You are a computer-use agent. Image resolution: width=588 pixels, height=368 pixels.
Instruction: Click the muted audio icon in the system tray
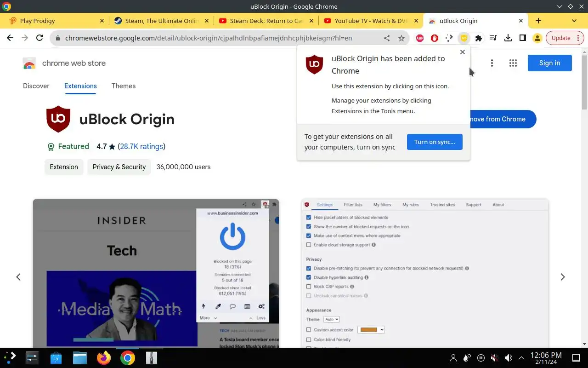(x=494, y=358)
